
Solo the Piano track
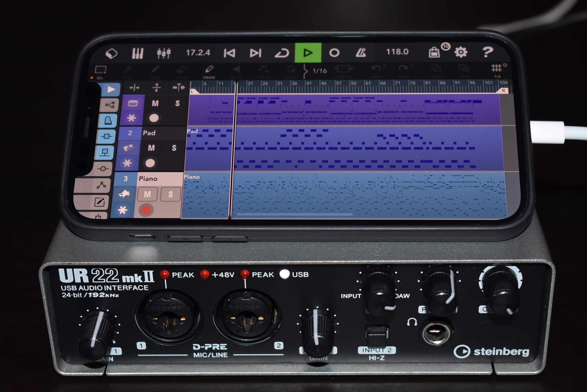(170, 194)
